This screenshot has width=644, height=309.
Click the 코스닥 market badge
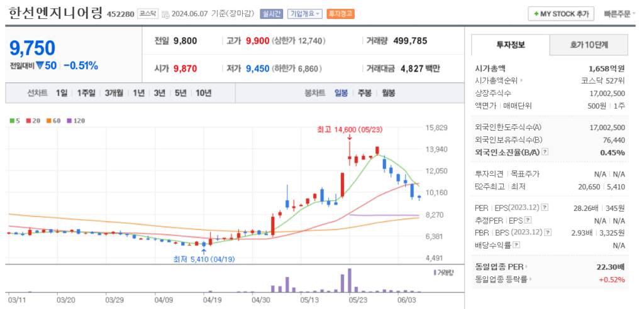(x=147, y=14)
